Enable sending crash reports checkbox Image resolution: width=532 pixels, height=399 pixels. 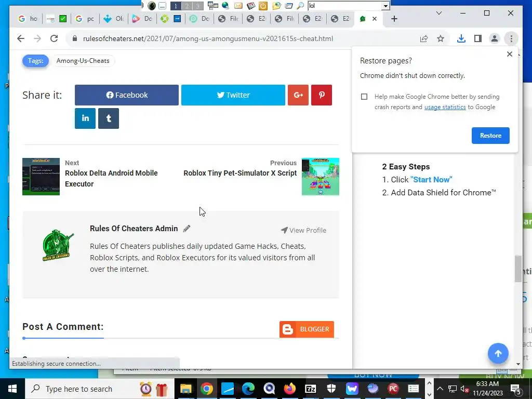click(364, 97)
